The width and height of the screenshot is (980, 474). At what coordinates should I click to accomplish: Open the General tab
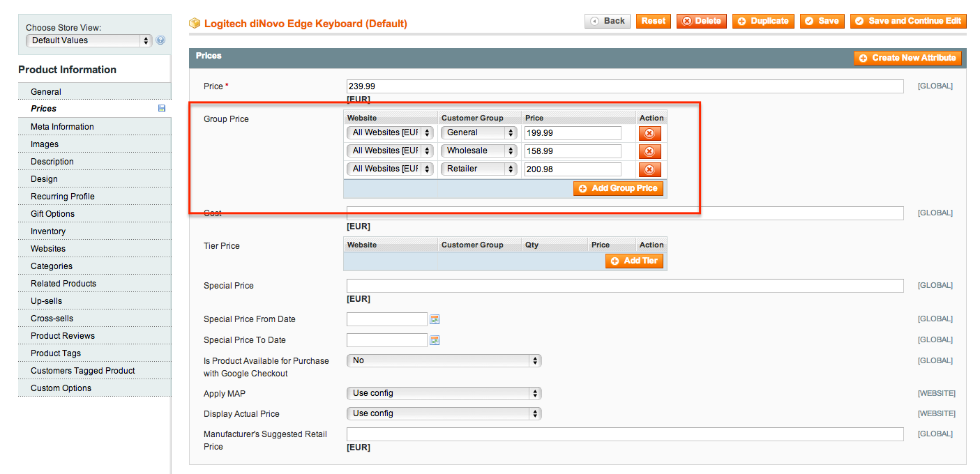point(94,91)
